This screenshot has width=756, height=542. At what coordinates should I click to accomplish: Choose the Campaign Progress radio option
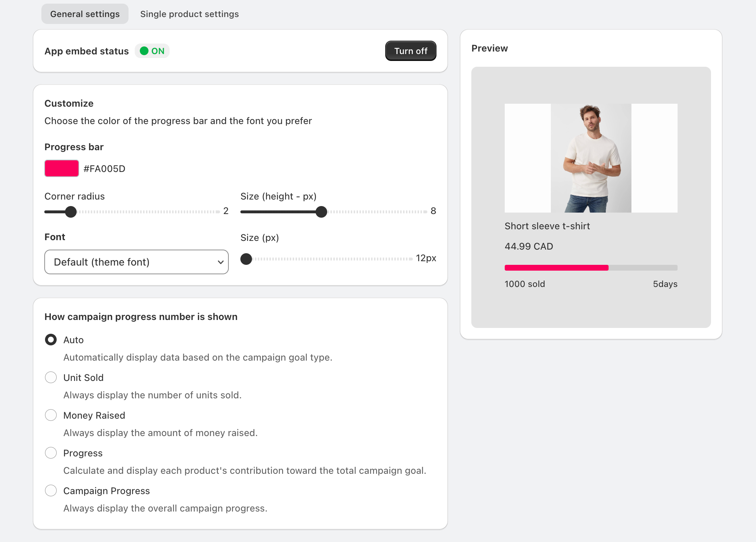(x=51, y=491)
